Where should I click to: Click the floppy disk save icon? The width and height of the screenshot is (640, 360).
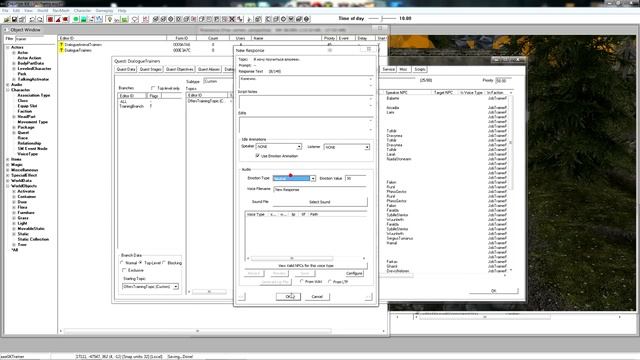(14, 19)
